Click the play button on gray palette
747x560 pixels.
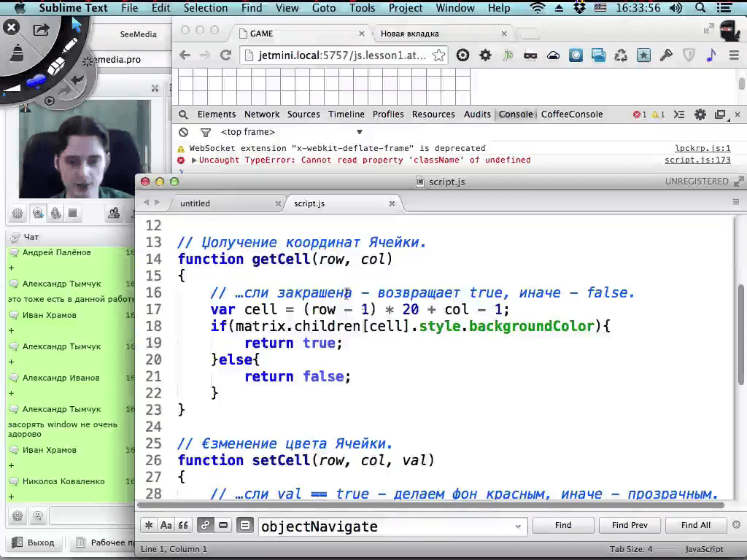[x=49, y=101]
